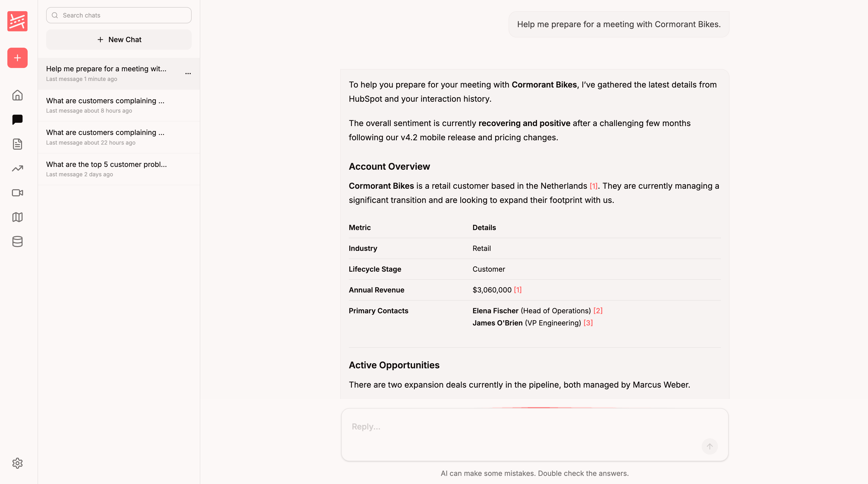868x484 pixels.
Task: Open chat 'What are the top 5 customer probl...'
Action: pyautogui.click(x=119, y=169)
